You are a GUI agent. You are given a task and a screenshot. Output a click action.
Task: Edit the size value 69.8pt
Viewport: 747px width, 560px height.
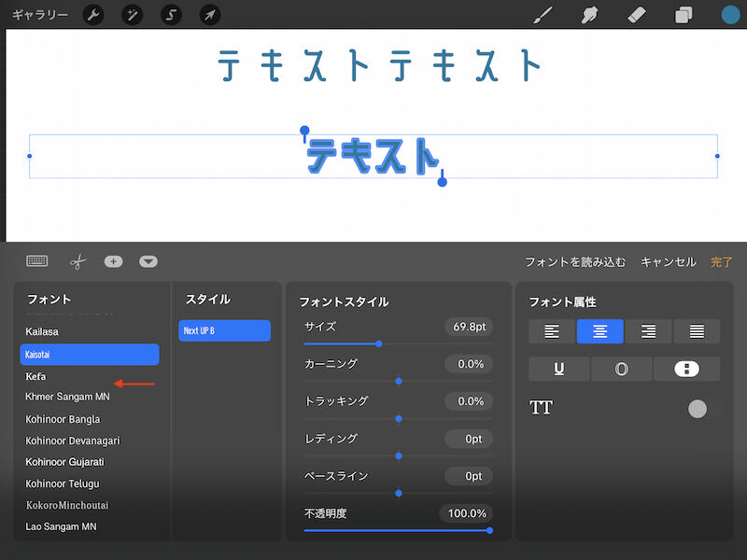click(469, 327)
